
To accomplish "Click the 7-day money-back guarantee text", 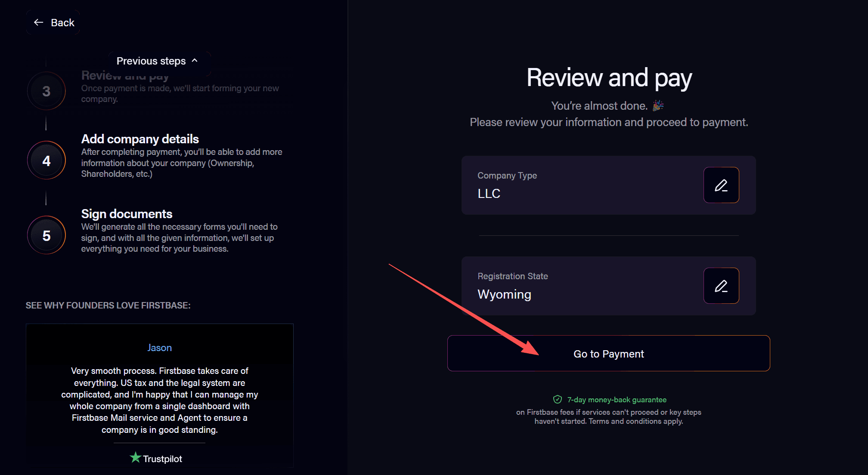I will tap(617, 400).
